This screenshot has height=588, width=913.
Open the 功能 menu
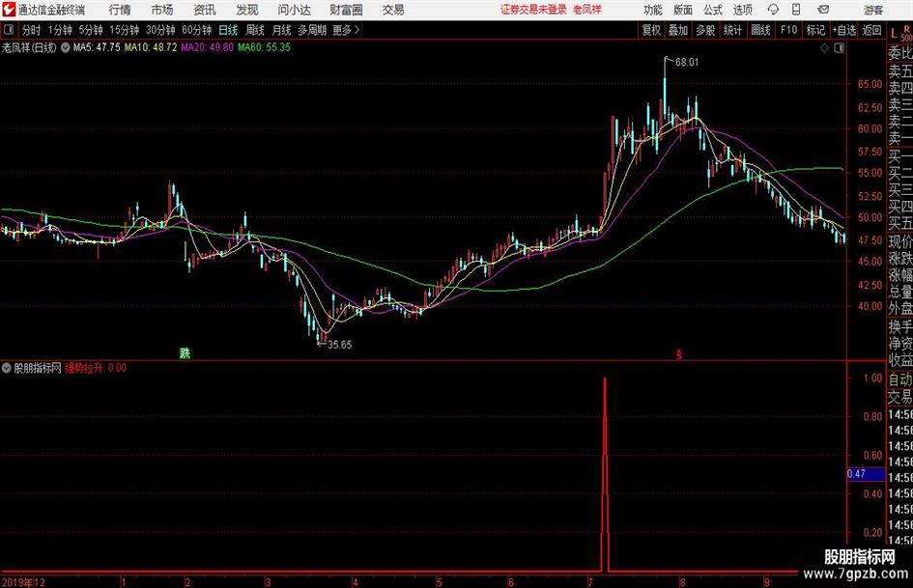click(653, 10)
